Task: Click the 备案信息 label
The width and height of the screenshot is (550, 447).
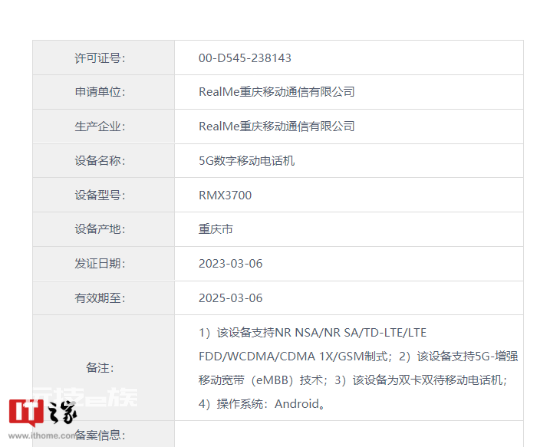Action: coord(100,435)
